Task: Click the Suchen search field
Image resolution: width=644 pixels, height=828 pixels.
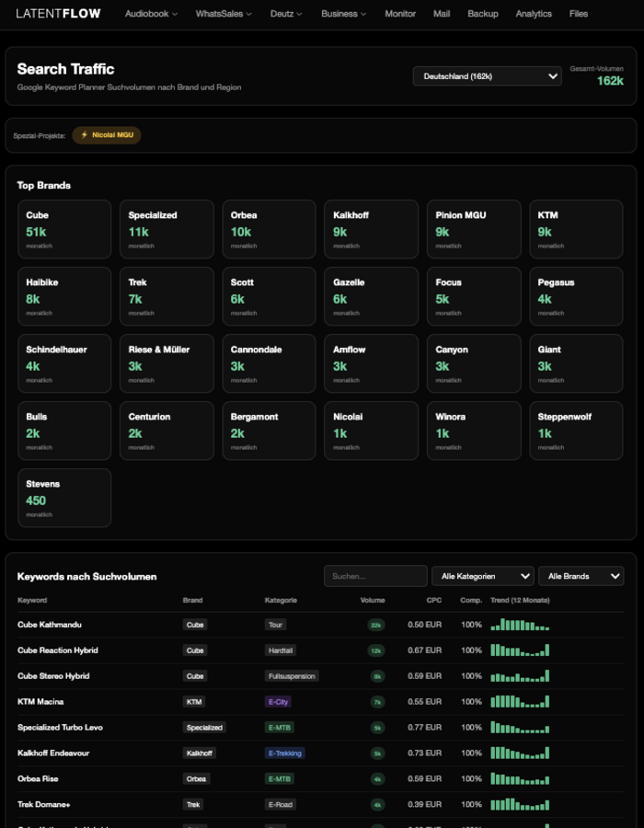Action: (x=375, y=575)
